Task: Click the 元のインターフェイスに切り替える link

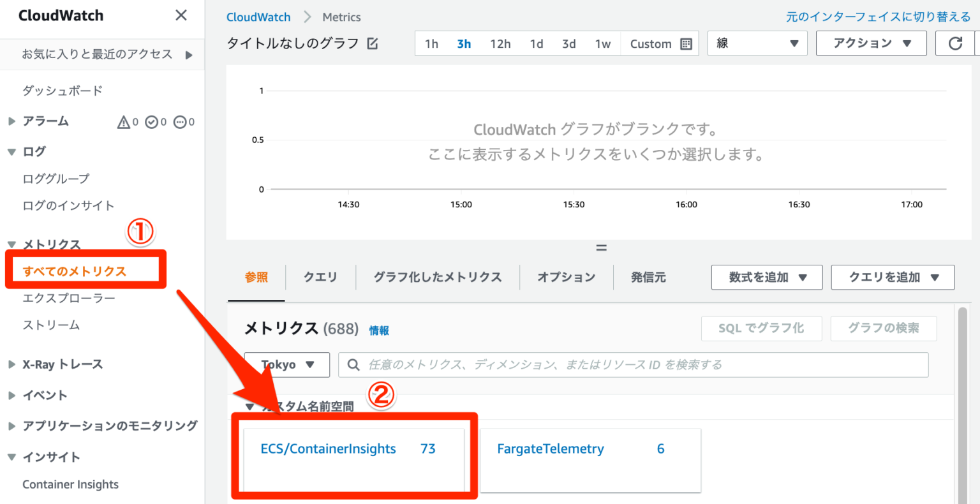Action: [879, 17]
